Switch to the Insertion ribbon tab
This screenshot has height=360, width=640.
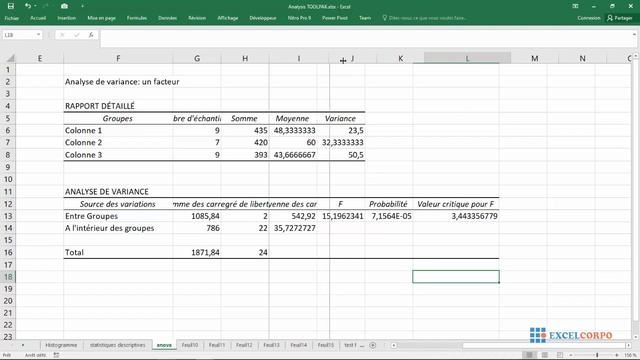click(67, 18)
